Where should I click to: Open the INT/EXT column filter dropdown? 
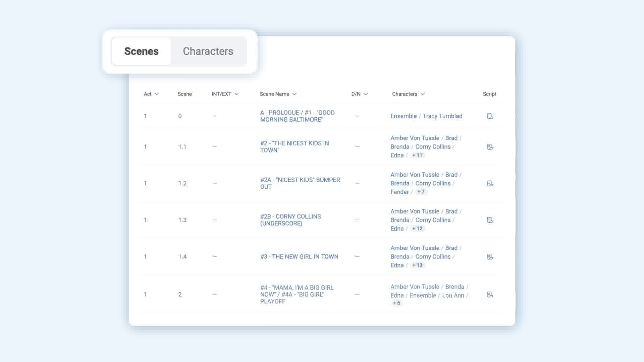(236, 94)
